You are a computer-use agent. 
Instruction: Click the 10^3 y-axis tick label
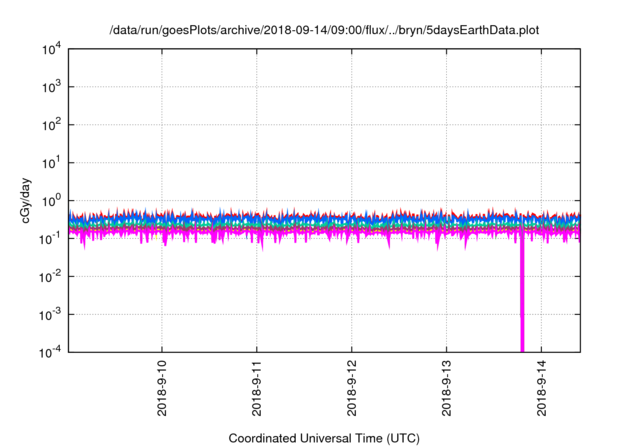point(52,87)
